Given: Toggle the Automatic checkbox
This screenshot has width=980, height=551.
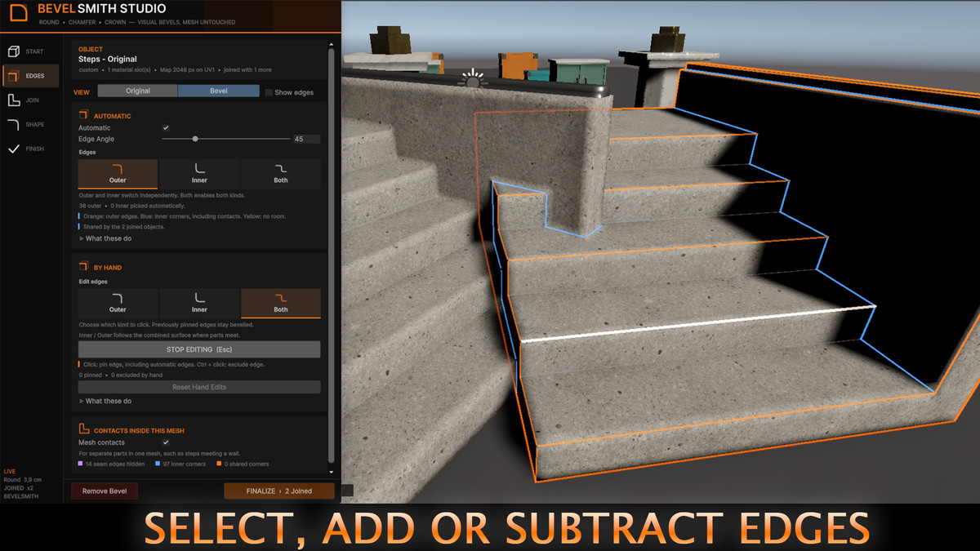Looking at the screenshot, I should pyautogui.click(x=166, y=128).
